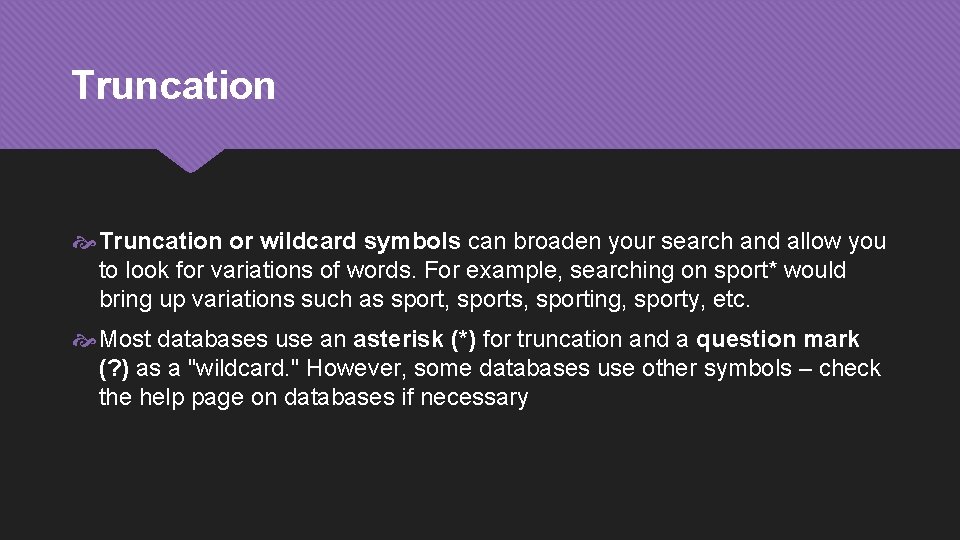The image size is (960, 540).
Task: Click the slide title "Truncation"
Action: click(x=173, y=85)
